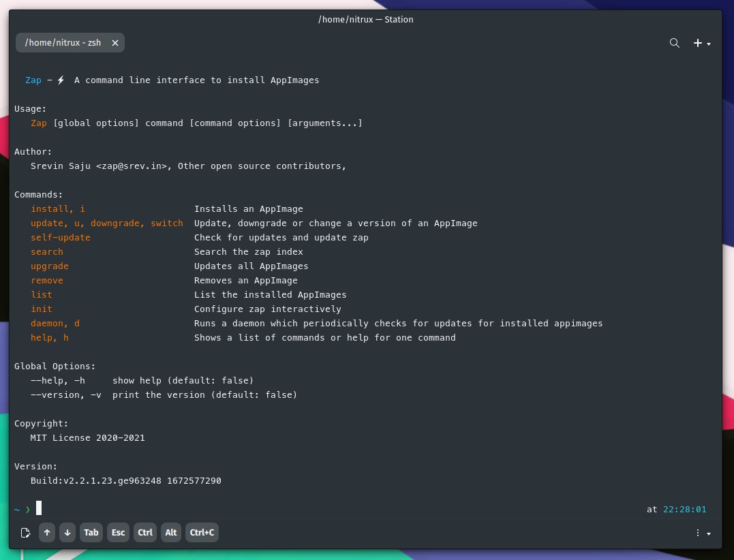The width and height of the screenshot is (734, 560).
Task: Click the Alt key button
Action: click(171, 532)
